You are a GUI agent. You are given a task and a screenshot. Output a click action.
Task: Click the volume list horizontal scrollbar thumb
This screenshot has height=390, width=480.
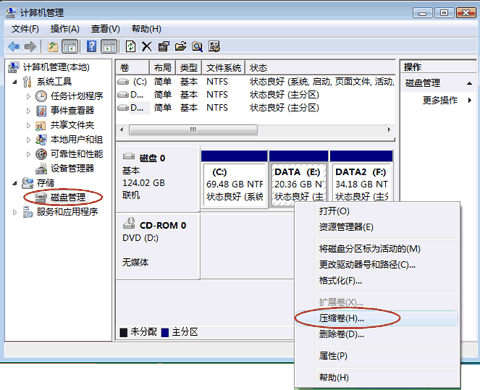(193, 130)
